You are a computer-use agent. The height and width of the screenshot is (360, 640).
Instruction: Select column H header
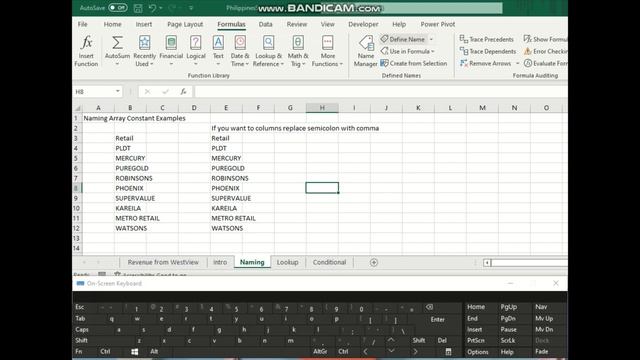(322, 108)
